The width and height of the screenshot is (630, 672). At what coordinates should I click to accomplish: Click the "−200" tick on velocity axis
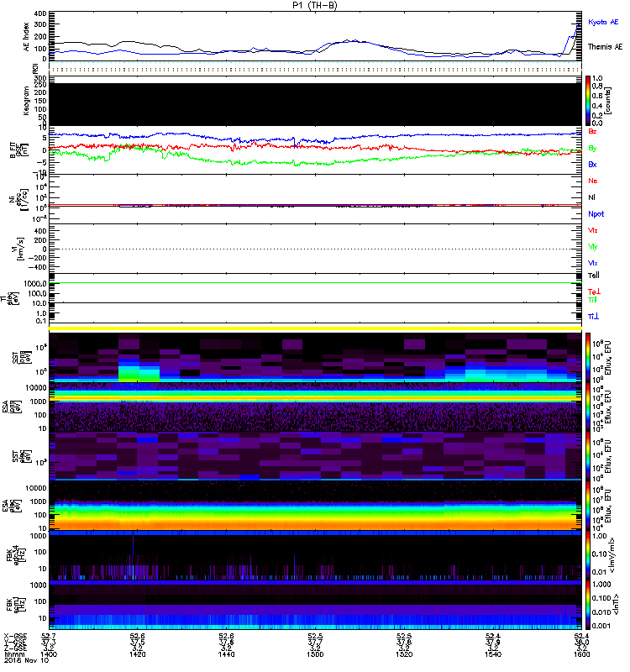tap(37, 259)
